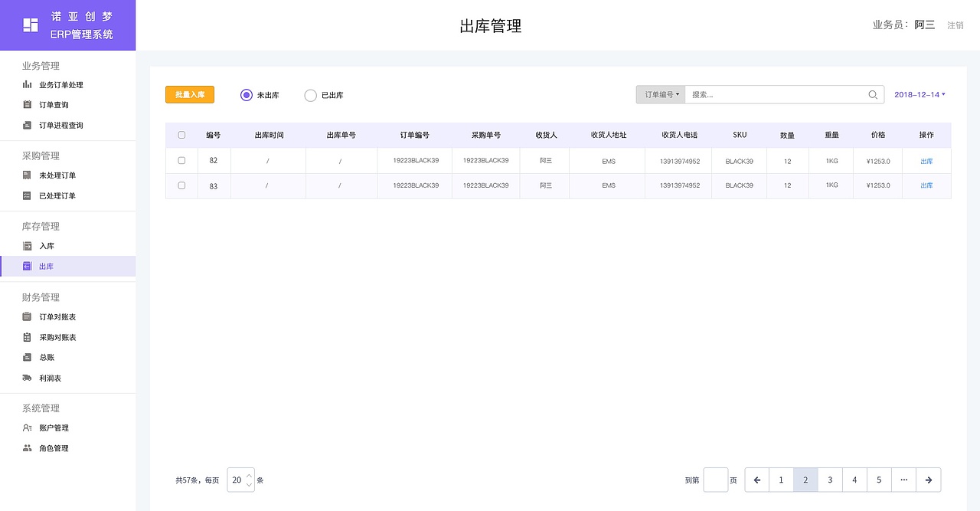Viewport: 980px width, 511px height.
Task: Check the checkbox for row 82
Action: pos(182,160)
